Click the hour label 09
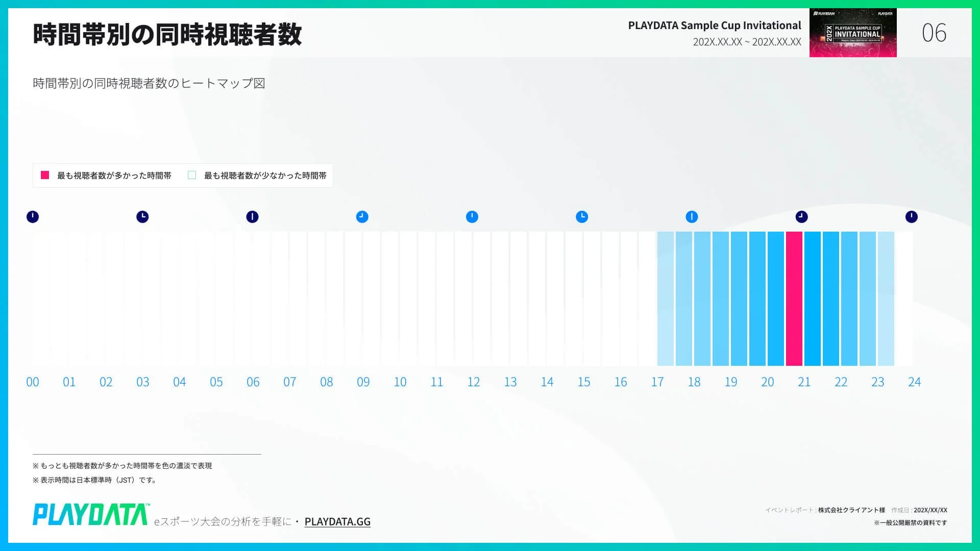 pos(363,382)
